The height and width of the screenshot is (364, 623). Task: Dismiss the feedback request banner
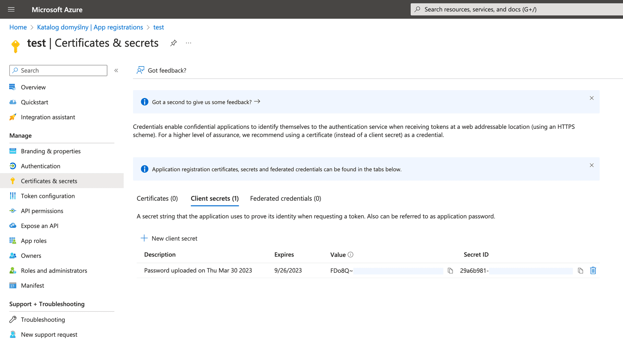592,98
